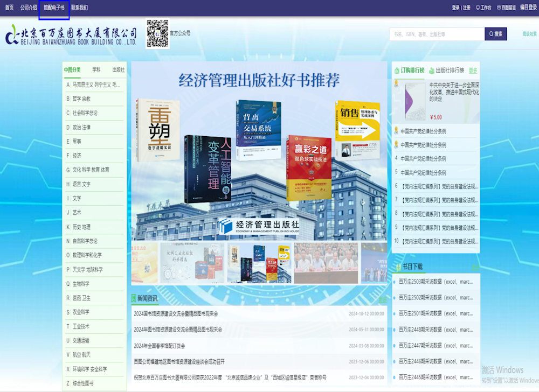
Task: Open ranking item 6 党内法规汇编系列
Action: tap(436, 186)
